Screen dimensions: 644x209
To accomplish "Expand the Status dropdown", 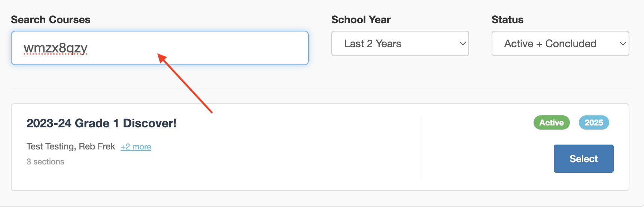I will click(560, 43).
